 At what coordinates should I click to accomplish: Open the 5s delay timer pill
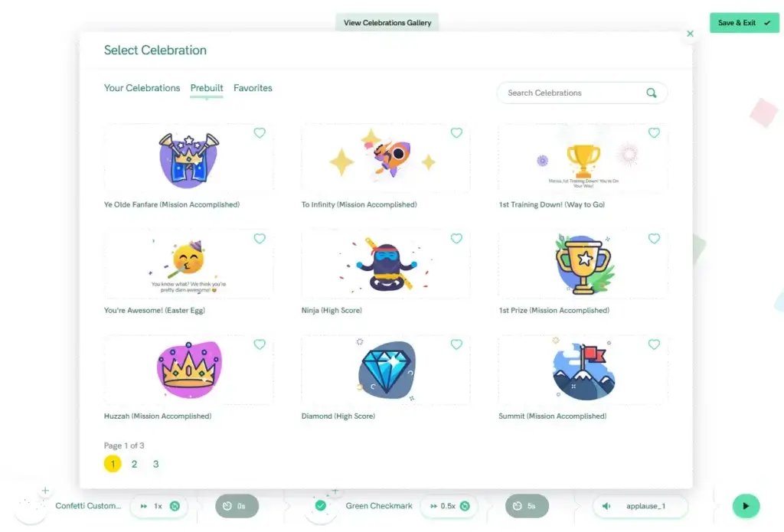pyautogui.click(x=527, y=506)
